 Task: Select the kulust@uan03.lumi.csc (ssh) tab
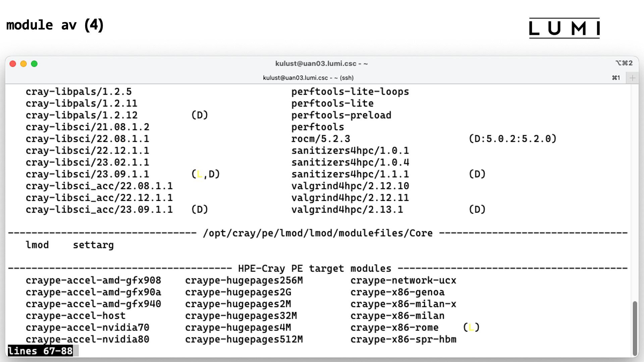(308, 78)
